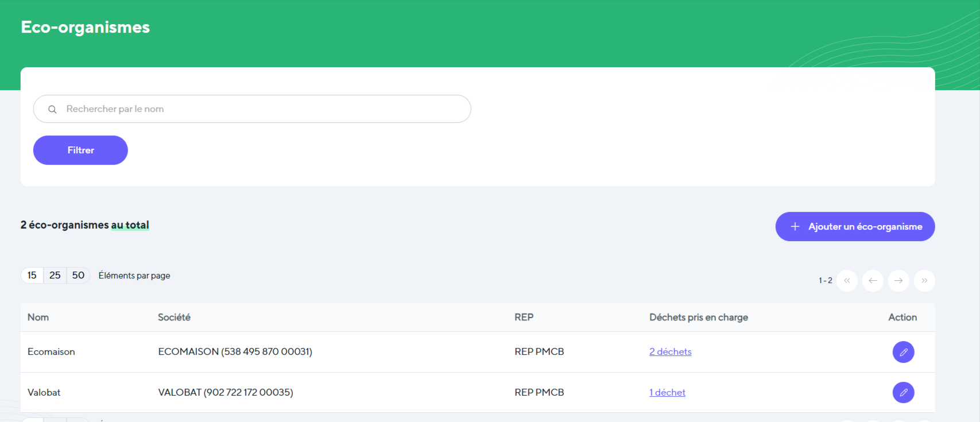
Task: Go to next page with right arrow
Action: (x=898, y=281)
